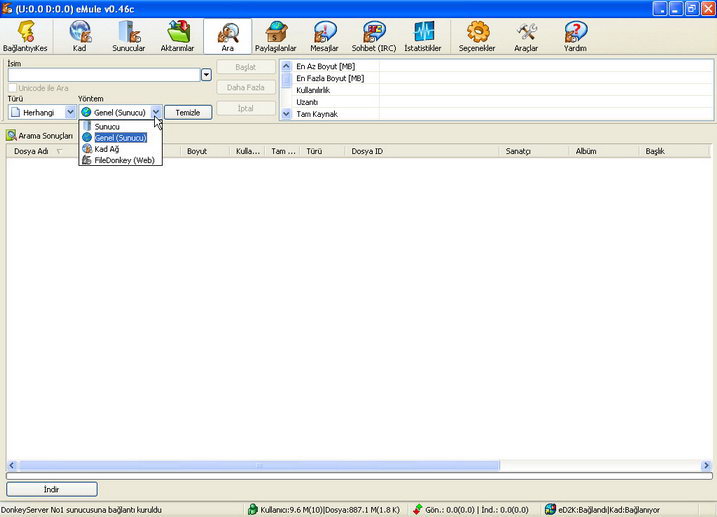Sort by the Dosya Adı column header
The image size is (717, 517).
[43, 151]
